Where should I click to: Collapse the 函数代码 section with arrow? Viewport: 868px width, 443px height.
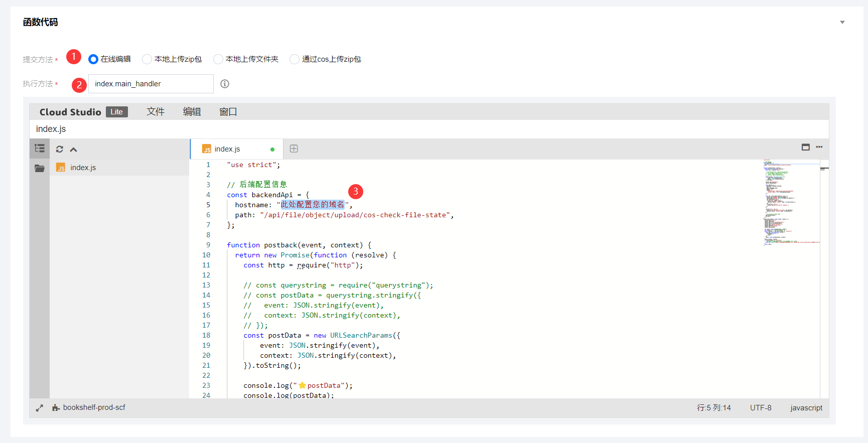842,22
